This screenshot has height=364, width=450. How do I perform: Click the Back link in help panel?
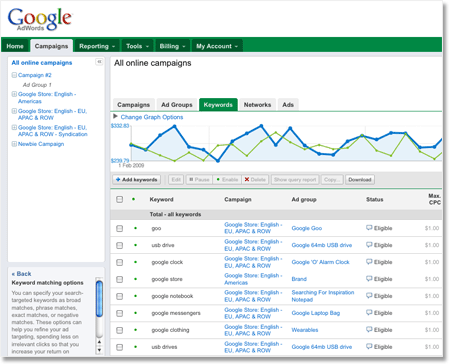click(21, 274)
